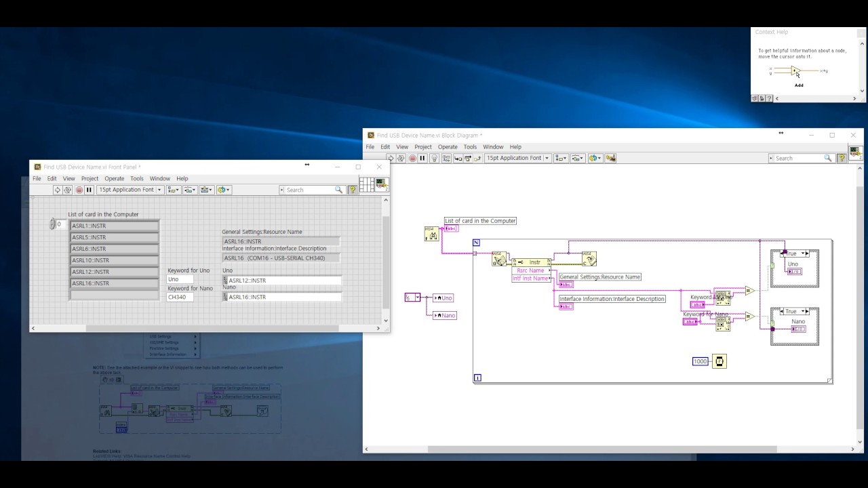868x488 pixels.
Task: Select the Nano local variable node
Action: [445, 315]
